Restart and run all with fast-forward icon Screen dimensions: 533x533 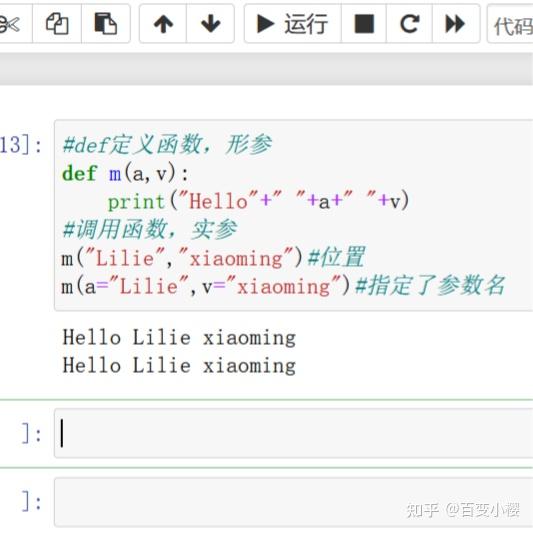pos(456,24)
